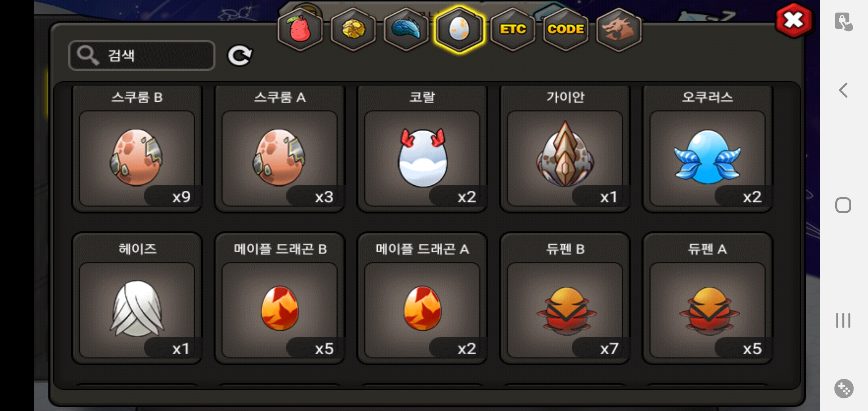Image resolution: width=868 pixels, height=411 pixels.
Task: Switch to the dragon head tab
Action: tap(619, 29)
